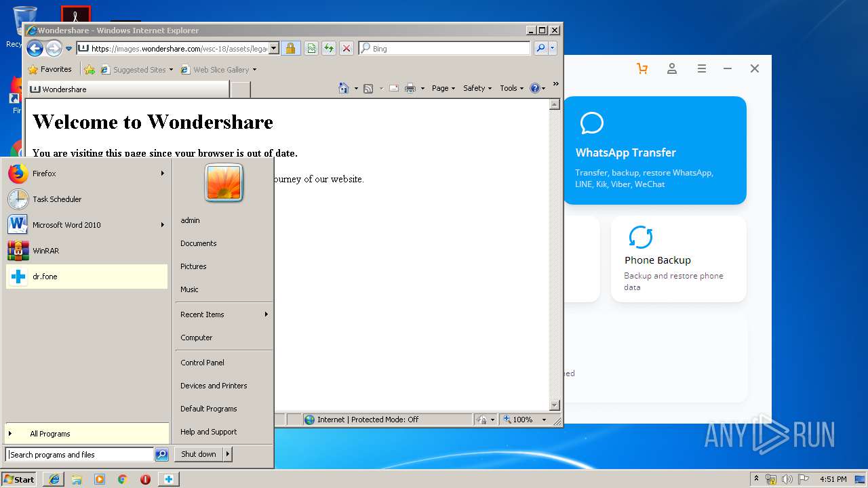Screen dimensions: 868x488
Task: Click the security lock icon in address bar
Action: [x=290, y=48]
